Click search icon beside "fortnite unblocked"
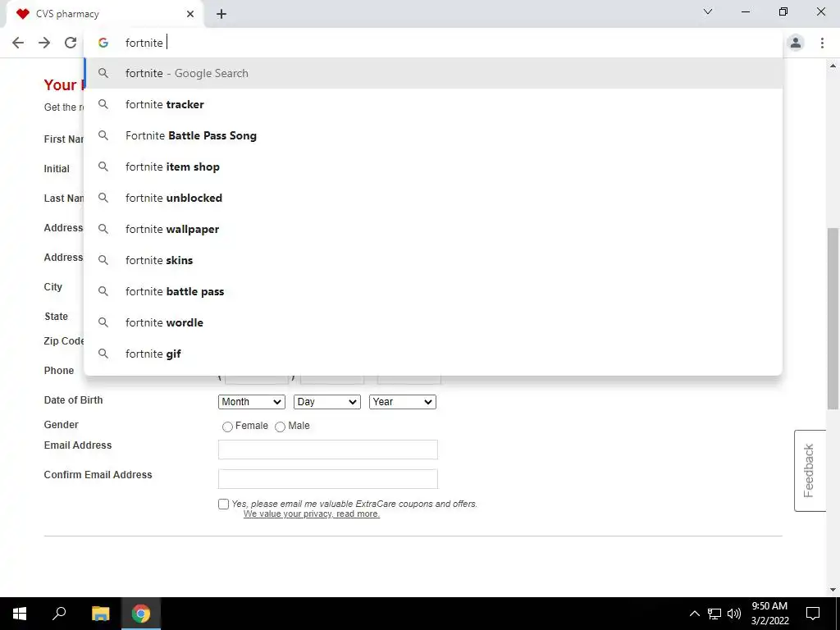 point(103,198)
